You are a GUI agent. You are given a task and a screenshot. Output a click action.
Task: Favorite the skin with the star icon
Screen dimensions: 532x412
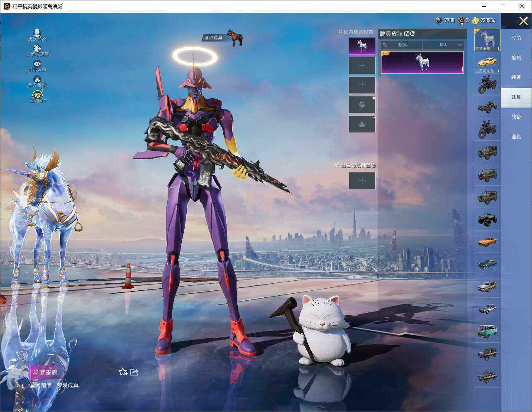click(x=123, y=372)
